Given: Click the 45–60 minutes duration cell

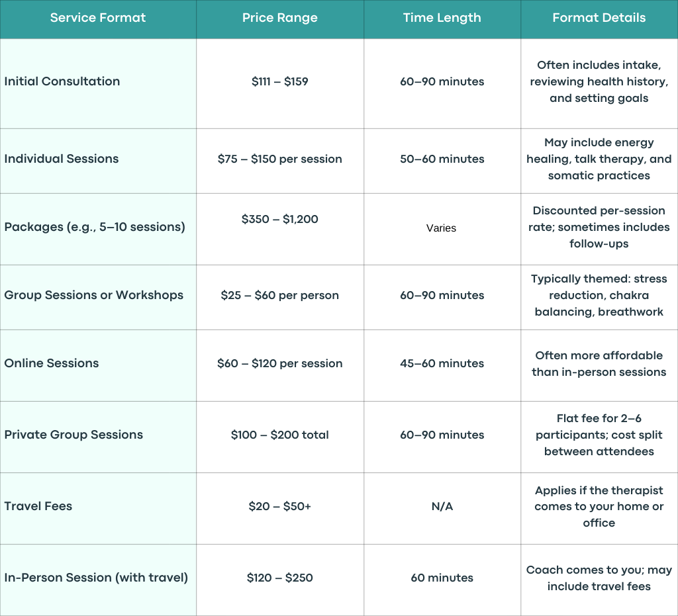Looking at the screenshot, I should (442, 363).
